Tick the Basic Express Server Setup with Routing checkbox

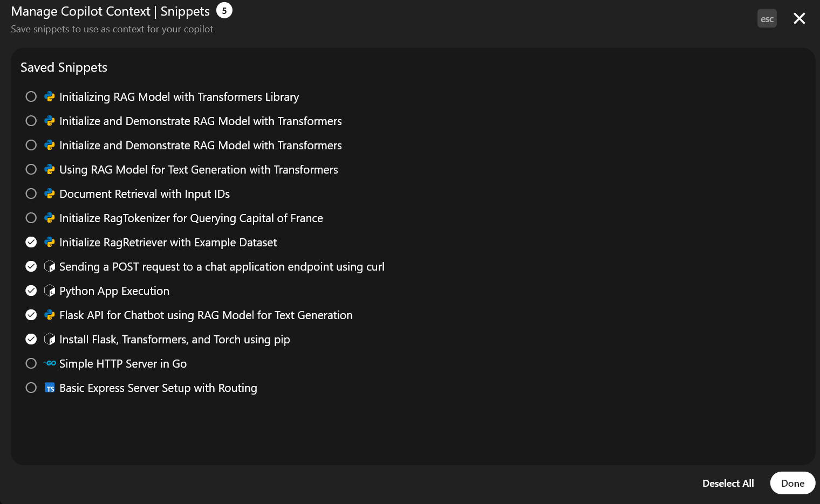click(x=31, y=388)
